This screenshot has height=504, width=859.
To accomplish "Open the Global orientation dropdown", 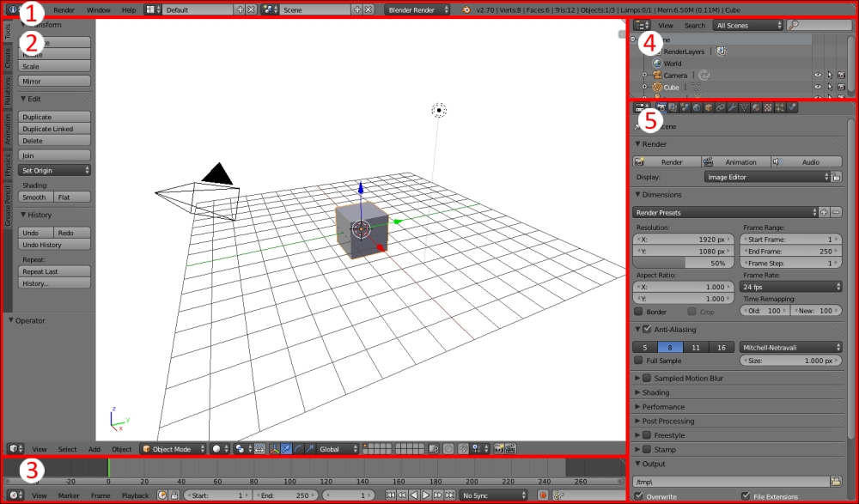I will coord(338,449).
